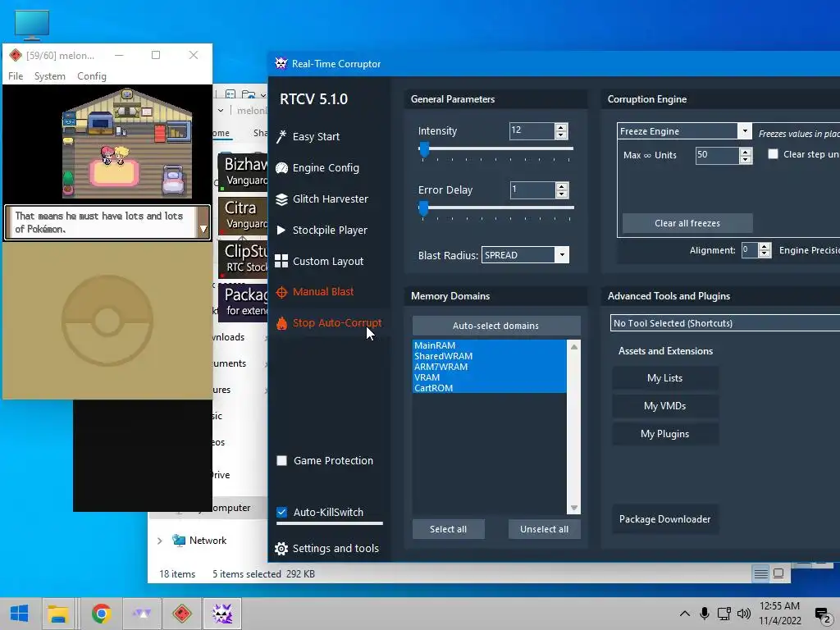Click Error Delay slider handle
This screenshot has width=840, height=630.
click(x=423, y=208)
